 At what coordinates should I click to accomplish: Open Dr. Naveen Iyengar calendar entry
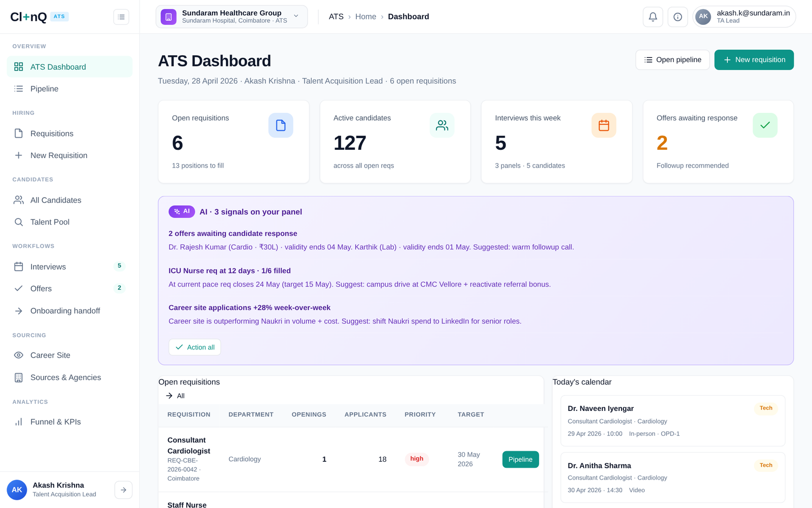673,421
